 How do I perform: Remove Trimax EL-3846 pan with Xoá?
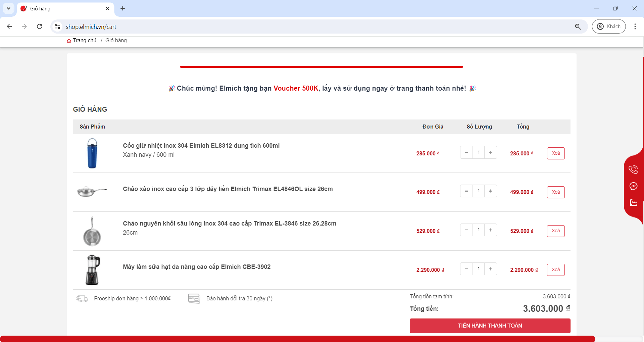556,231
